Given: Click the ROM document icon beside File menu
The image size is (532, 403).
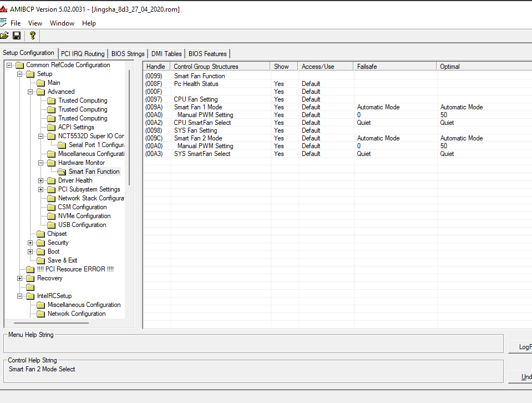Looking at the screenshot, I should pos(3,23).
